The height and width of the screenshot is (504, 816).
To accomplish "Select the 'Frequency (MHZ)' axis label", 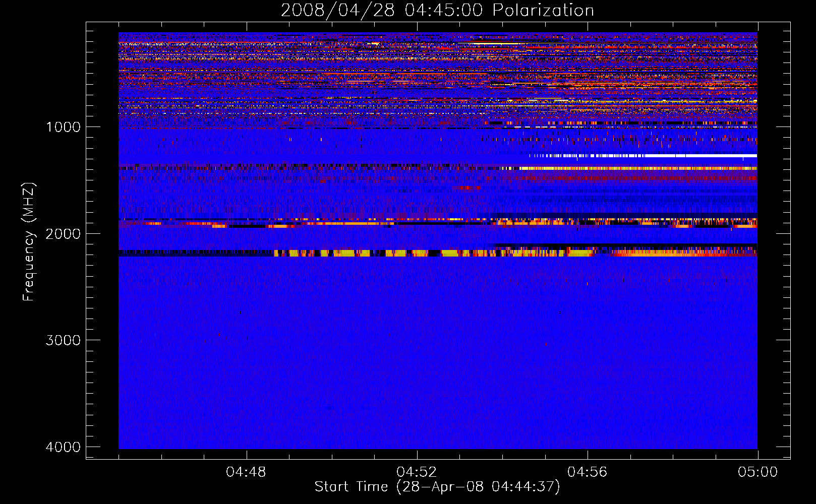I will [29, 242].
